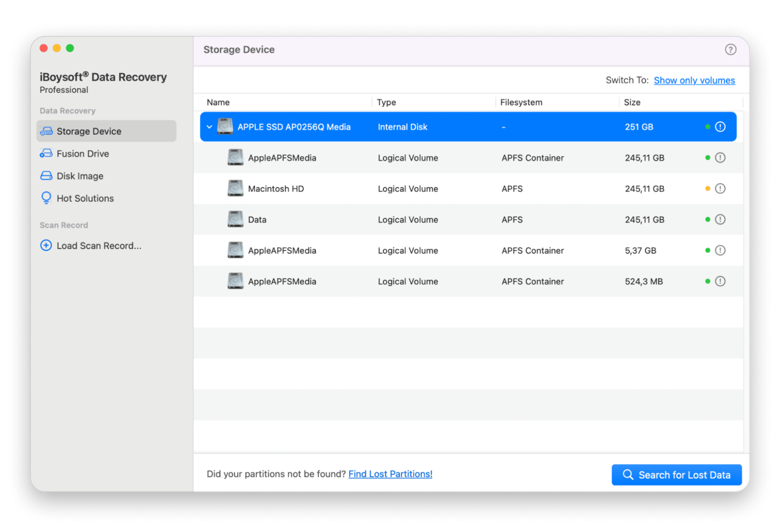
Task: Click the warning icon for Macintosh HD
Action: pyautogui.click(x=720, y=188)
